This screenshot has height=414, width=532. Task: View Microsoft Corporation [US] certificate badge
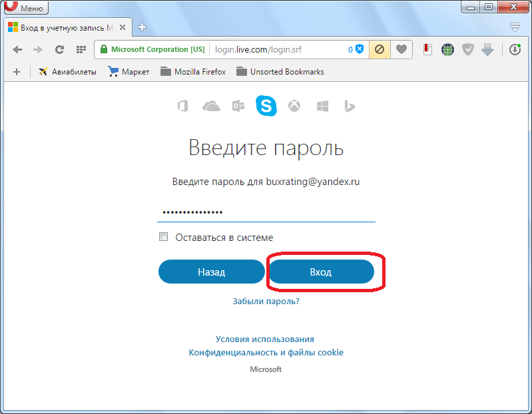click(x=152, y=49)
